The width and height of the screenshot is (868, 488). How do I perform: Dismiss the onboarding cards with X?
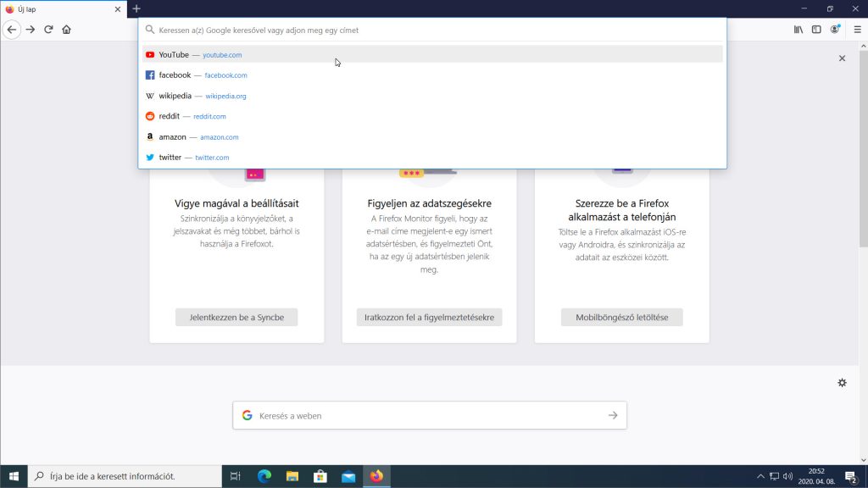click(x=842, y=58)
